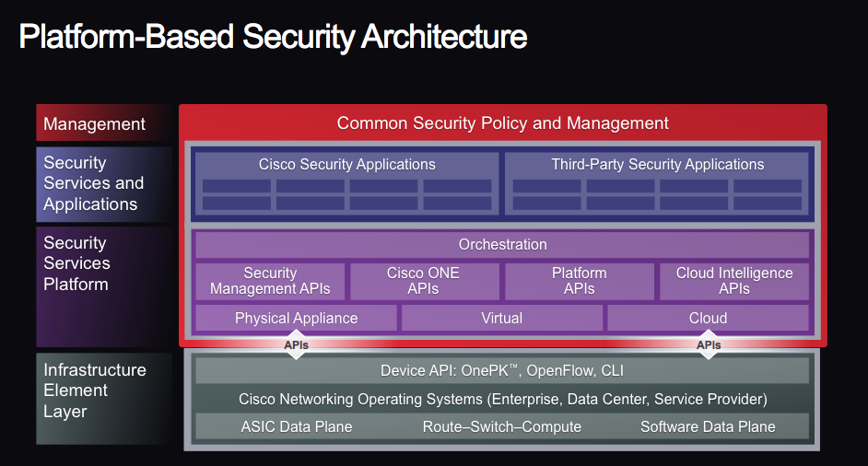Select the Cisco ONE APIs box
The image size is (868, 466).
pyautogui.click(x=423, y=281)
